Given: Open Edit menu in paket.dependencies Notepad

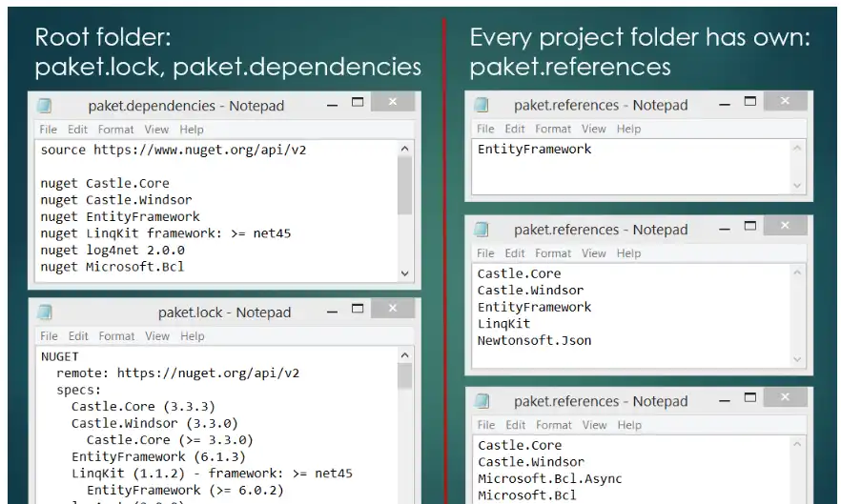Looking at the screenshot, I should point(77,130).
